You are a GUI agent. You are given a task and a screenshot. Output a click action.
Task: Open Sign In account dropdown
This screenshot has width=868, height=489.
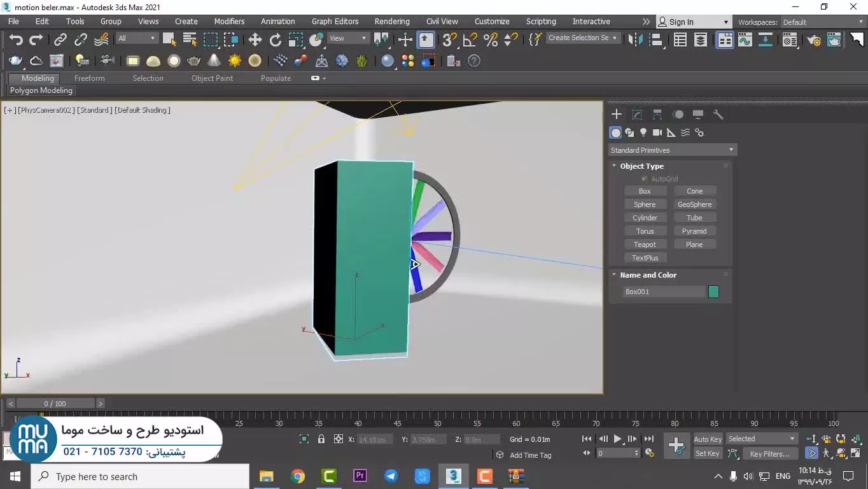coord(694,22)
